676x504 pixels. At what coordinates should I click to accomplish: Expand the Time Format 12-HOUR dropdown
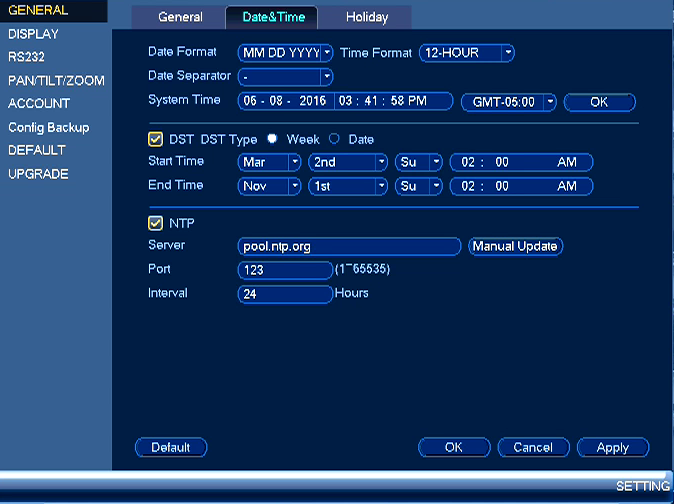[466, 53]
